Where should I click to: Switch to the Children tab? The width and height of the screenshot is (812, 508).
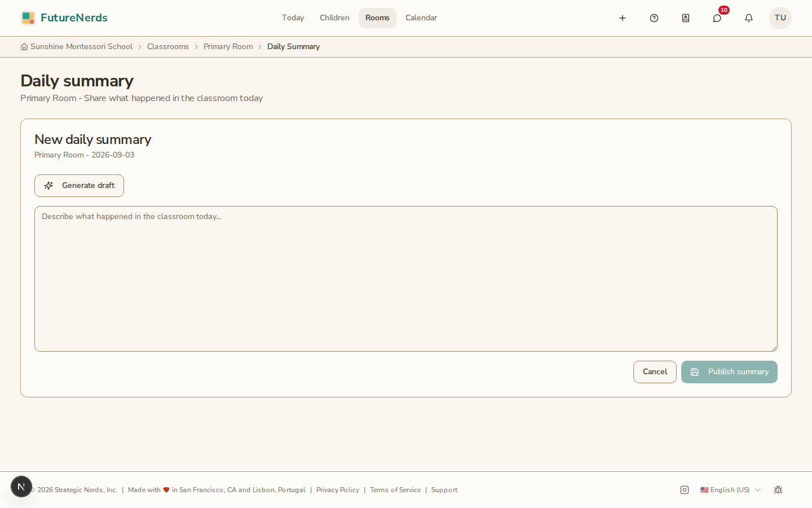[x=334, y=18]
